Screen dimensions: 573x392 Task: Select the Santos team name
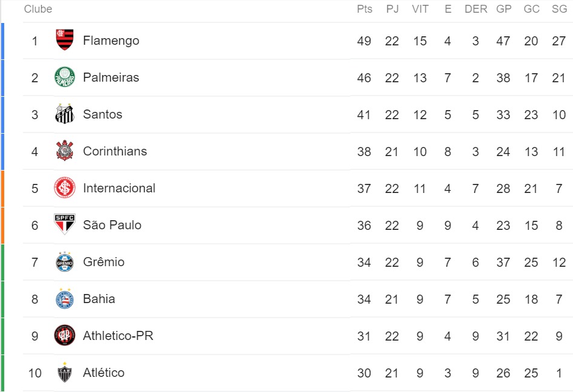click(103, 114)
